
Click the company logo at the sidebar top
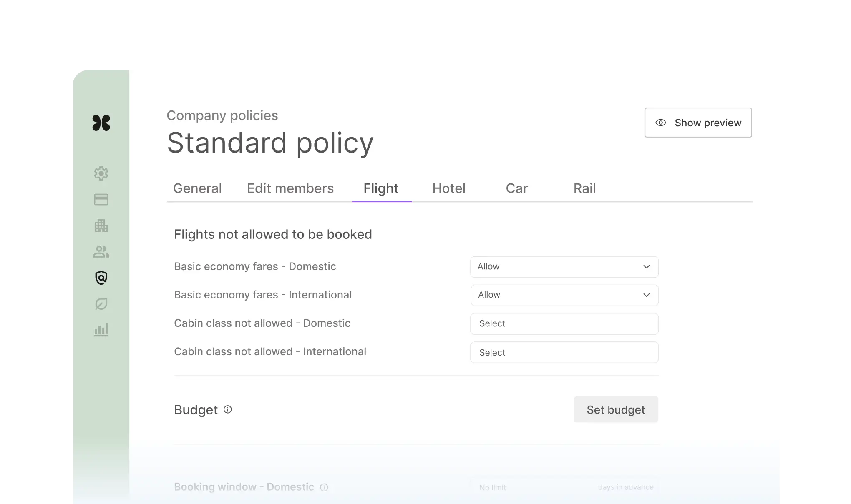(101, 123)
